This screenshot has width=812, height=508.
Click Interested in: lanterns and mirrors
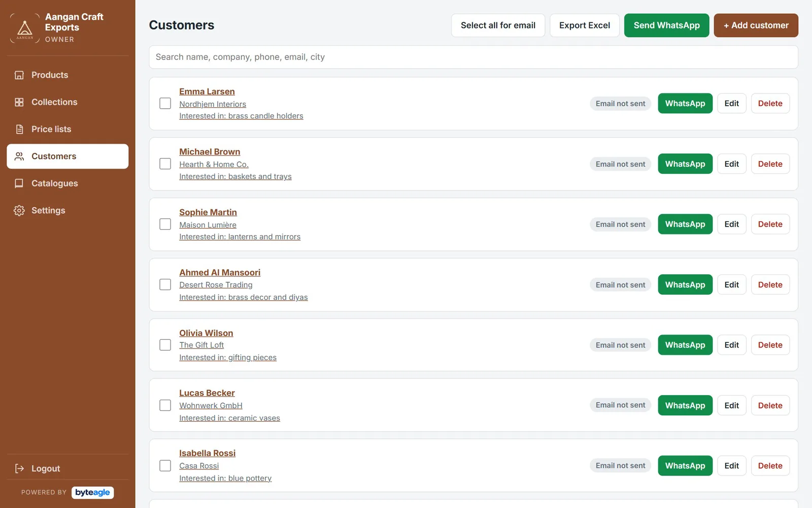point(240,237)
